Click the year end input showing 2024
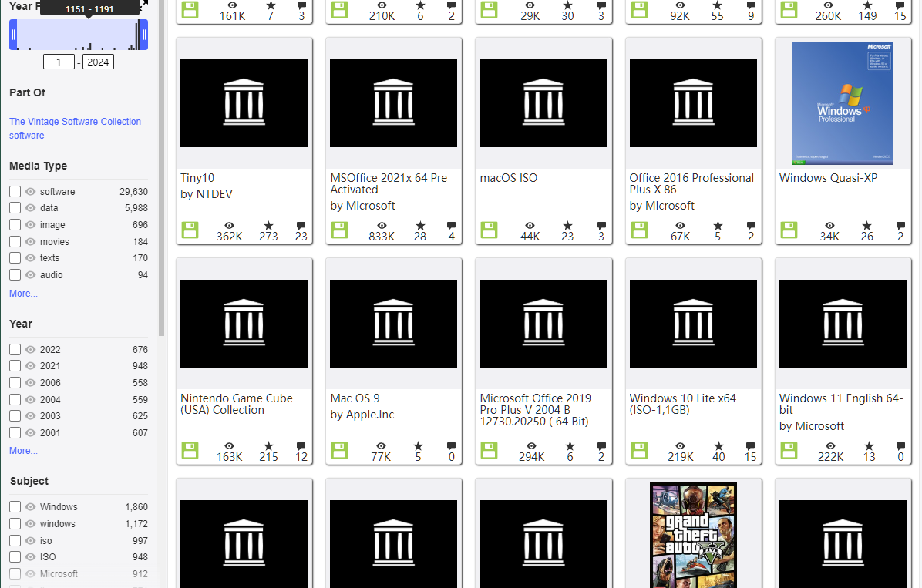Image resolution: width=922 pixels, height=588 pixels. (98, 62)
